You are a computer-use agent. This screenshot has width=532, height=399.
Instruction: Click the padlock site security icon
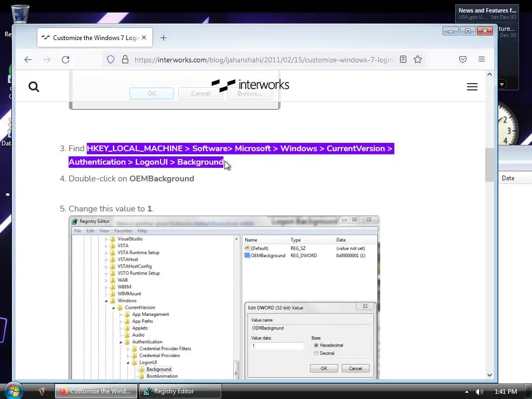click(x=125, y=60)
